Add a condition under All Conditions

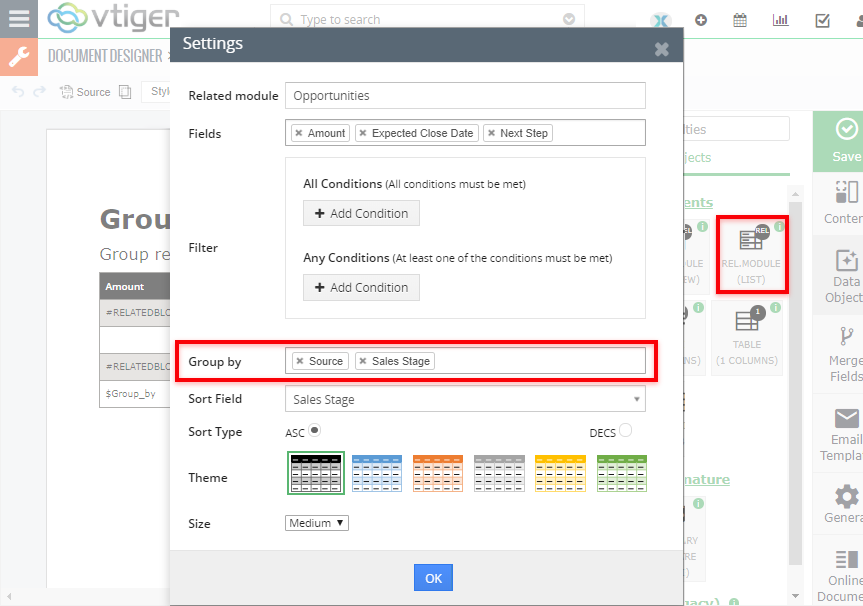coord(361,213)
